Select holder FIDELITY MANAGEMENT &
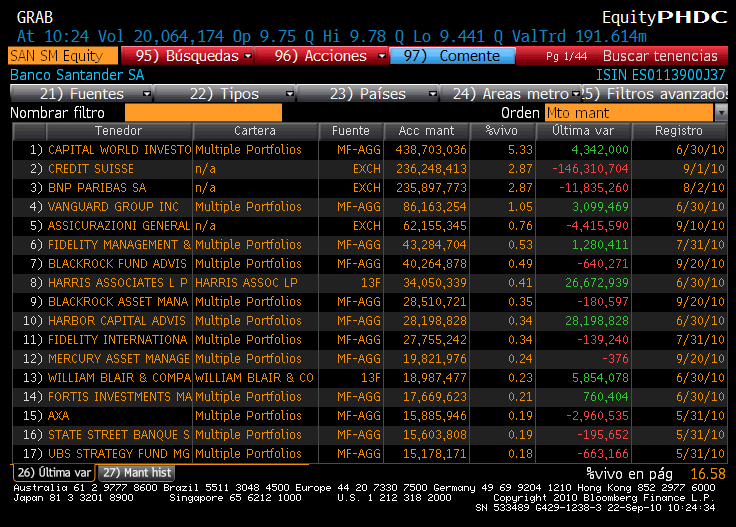736x527 pixels. tap(120, 245)
